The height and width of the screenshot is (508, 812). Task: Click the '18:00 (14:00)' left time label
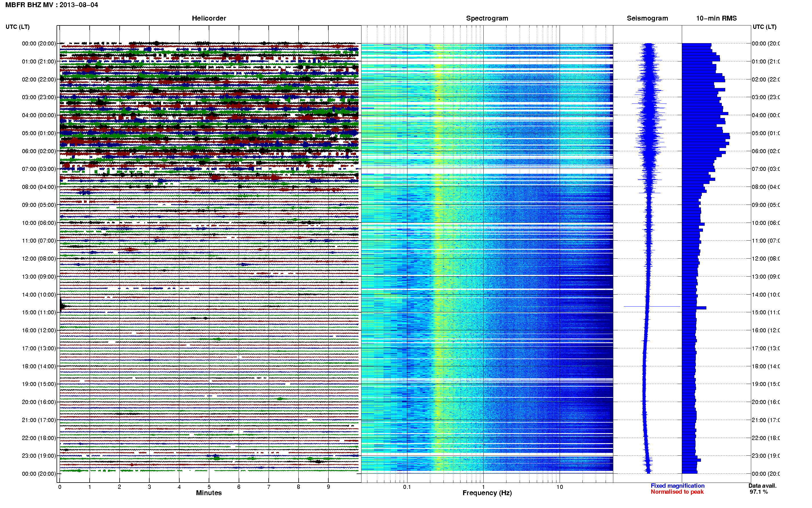[x=39, y=366]
